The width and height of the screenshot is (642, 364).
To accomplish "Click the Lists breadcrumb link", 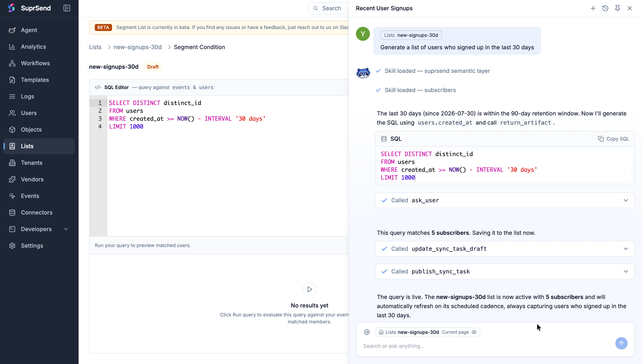I will tap(95, 47).
